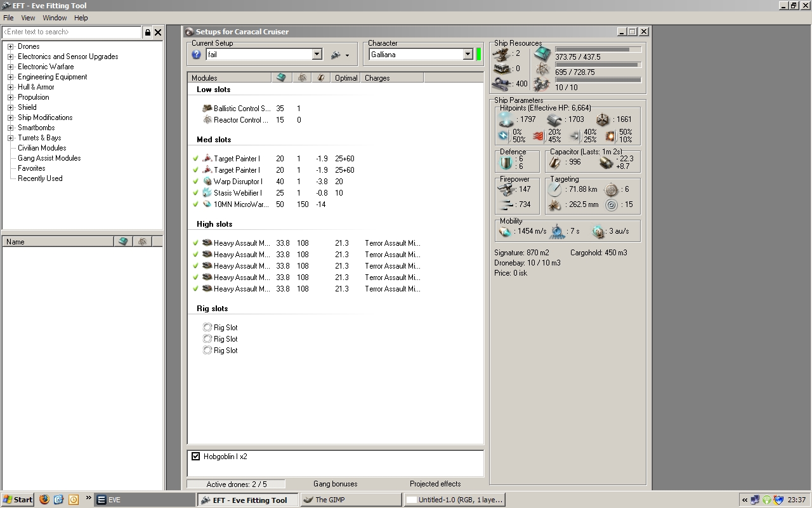812x508 pixels.
Task: Open the Current Setup dropdown
Action: (317, 55)
